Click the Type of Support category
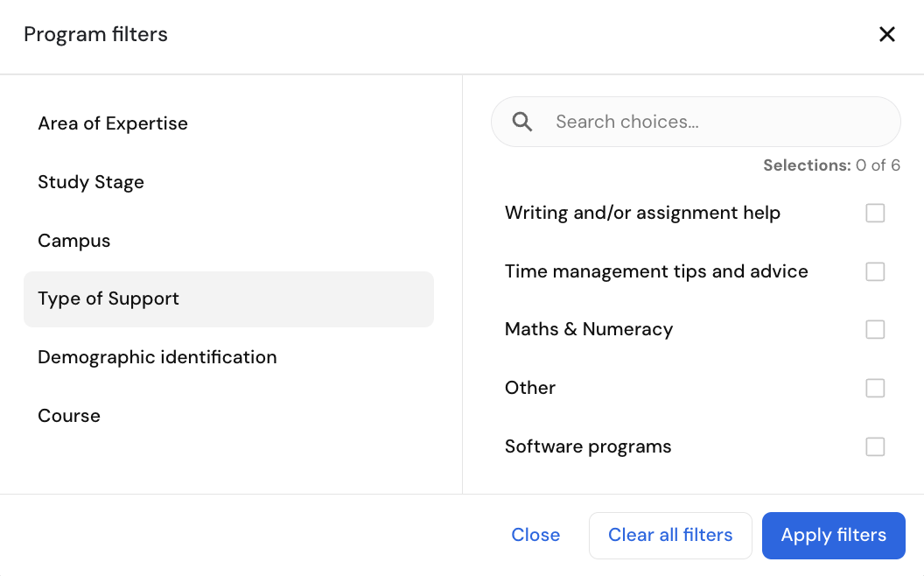 click(x=108, y=299)
